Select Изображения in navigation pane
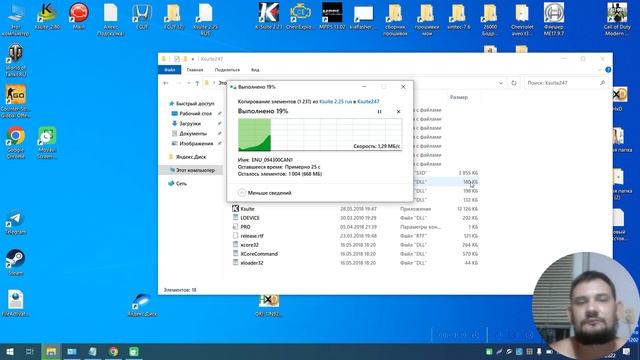640x360 pixels. (193, 143)
